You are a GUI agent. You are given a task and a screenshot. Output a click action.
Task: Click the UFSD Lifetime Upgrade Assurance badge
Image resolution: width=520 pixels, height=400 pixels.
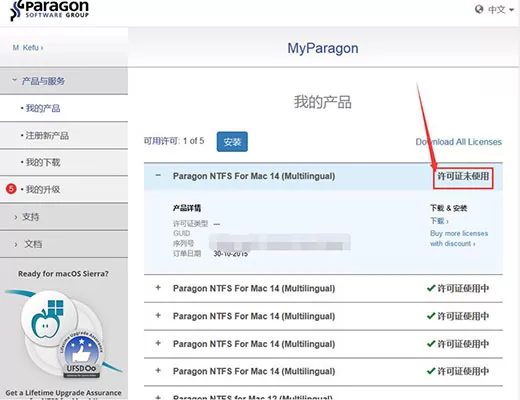(x=82, y=355)
